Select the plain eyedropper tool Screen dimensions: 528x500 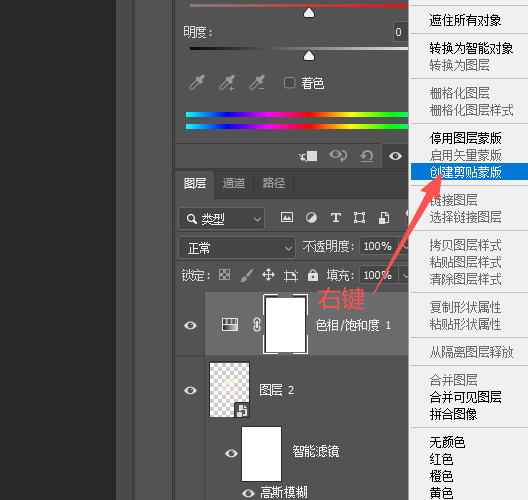click(197, 83)
